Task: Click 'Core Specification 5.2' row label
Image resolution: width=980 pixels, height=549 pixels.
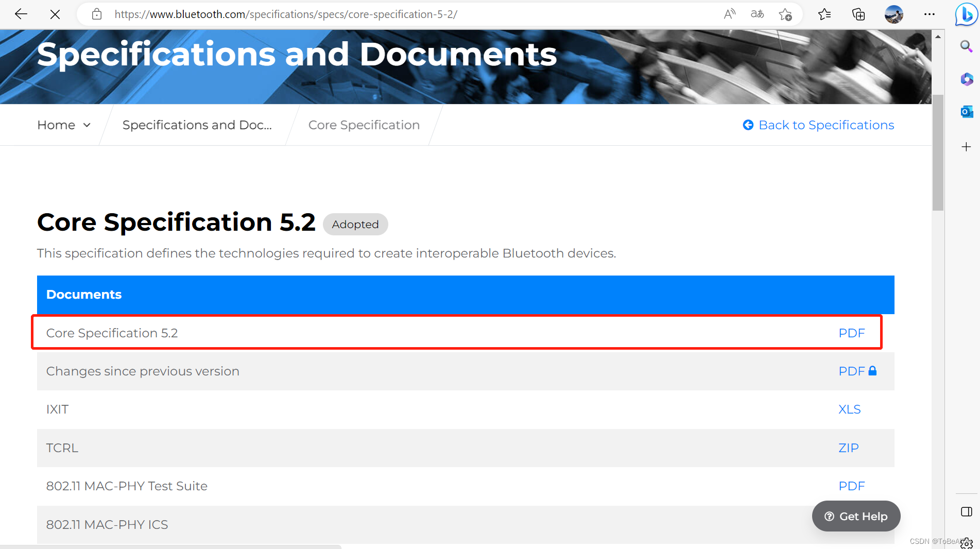Action: [x=112, y=333]
